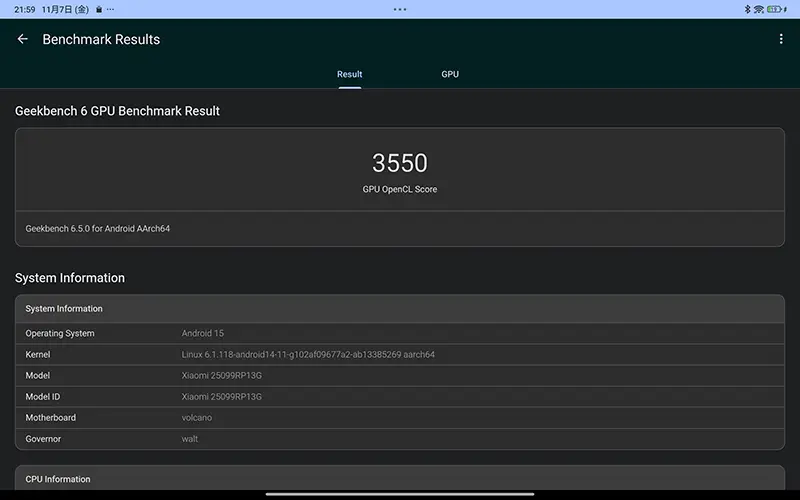Image resolution: width=800 pixels, height=500 pixels.
Task: Select Xiaomi 25099RP13G in Model row
Action: point(221,376)
